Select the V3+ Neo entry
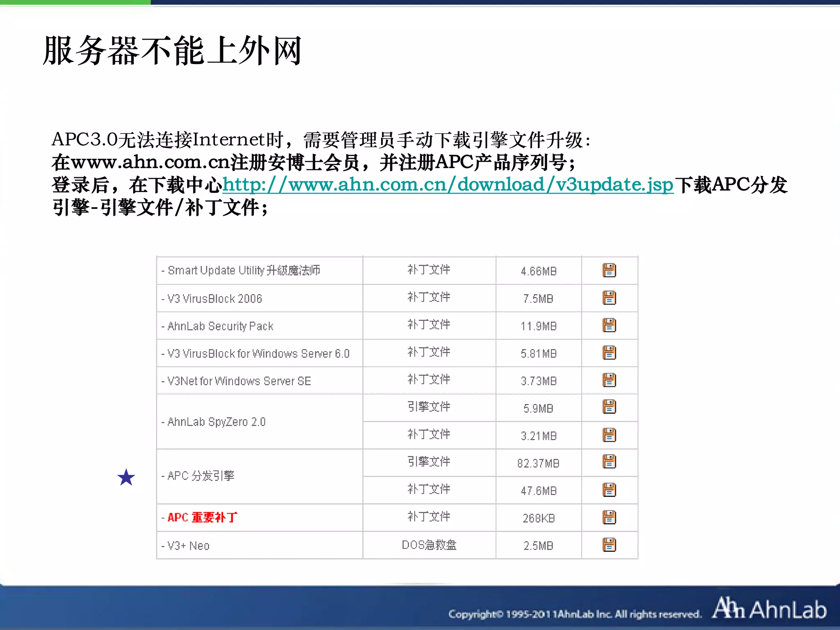The image size is (840, 630). click(x=188, y=546)
